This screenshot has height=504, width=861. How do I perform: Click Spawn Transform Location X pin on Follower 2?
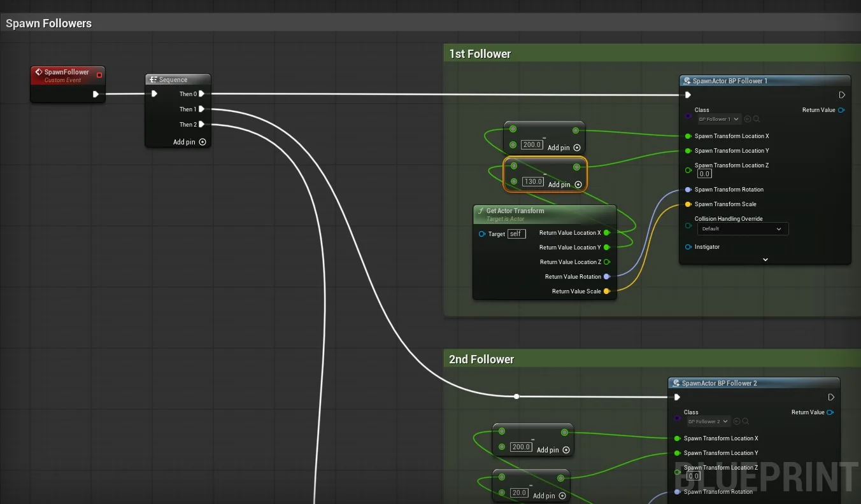677,438
